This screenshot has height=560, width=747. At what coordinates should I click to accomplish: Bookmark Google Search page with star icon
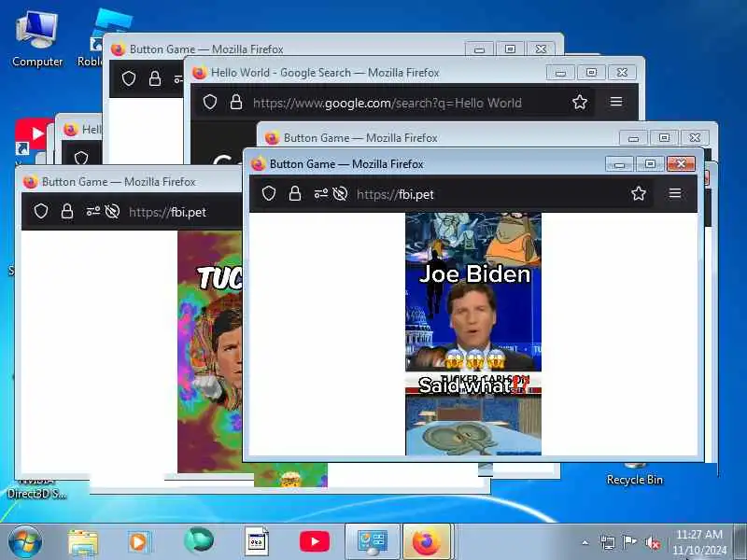click(580, 102)
